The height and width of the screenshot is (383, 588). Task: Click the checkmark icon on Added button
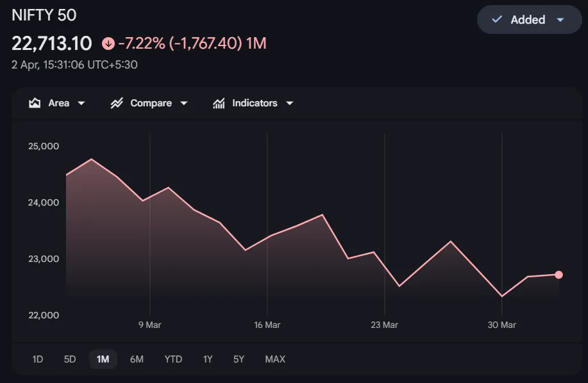click(x=496, y=20)
